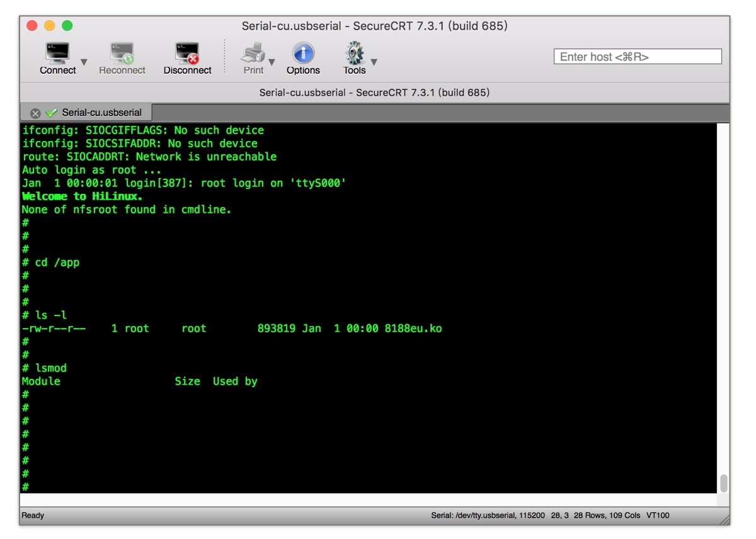Click the '# lsmod' command line

(x=44, y=368)
